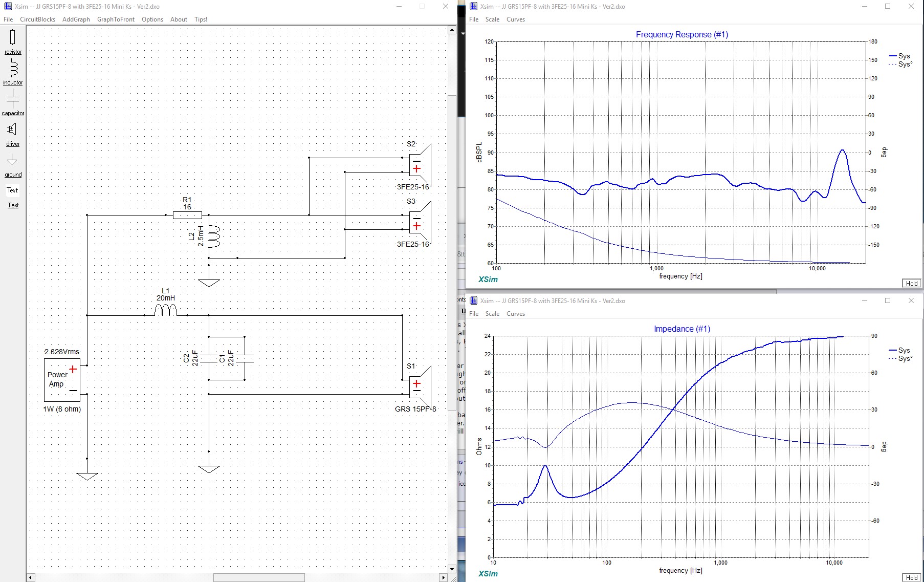Click the 1W (8 ohm) amplifier label

point(62,409)
